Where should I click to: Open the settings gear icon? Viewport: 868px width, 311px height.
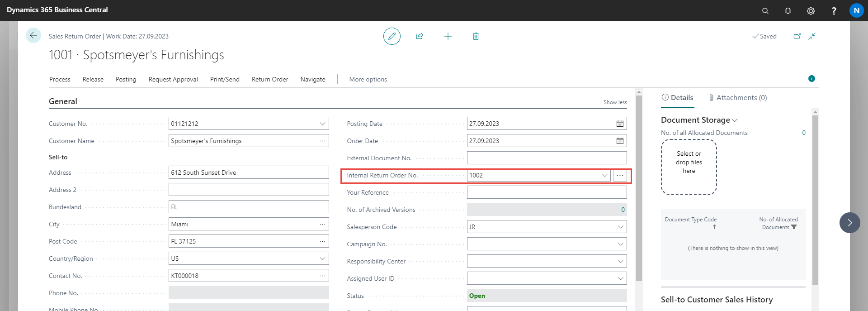[x=811, y=11]
